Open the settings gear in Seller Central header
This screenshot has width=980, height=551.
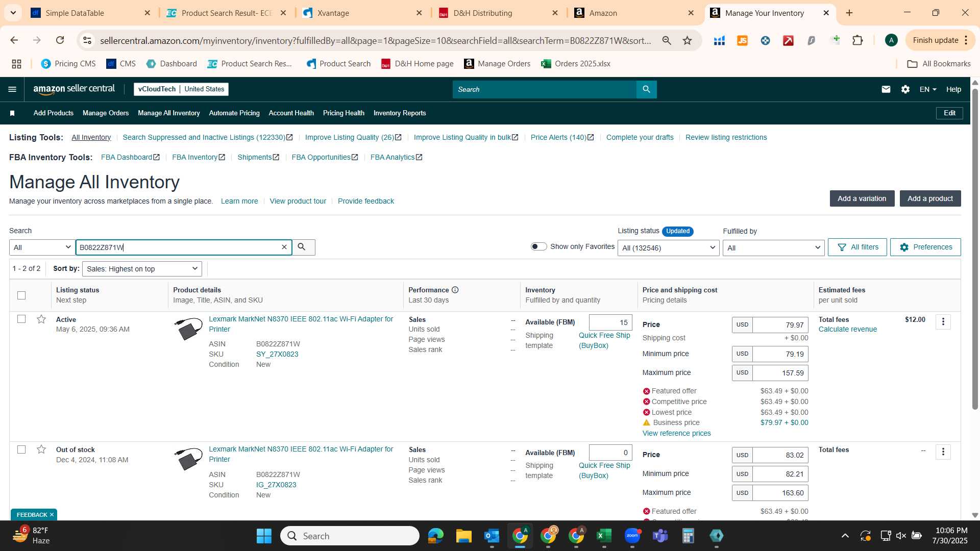[x=905, y=89]
